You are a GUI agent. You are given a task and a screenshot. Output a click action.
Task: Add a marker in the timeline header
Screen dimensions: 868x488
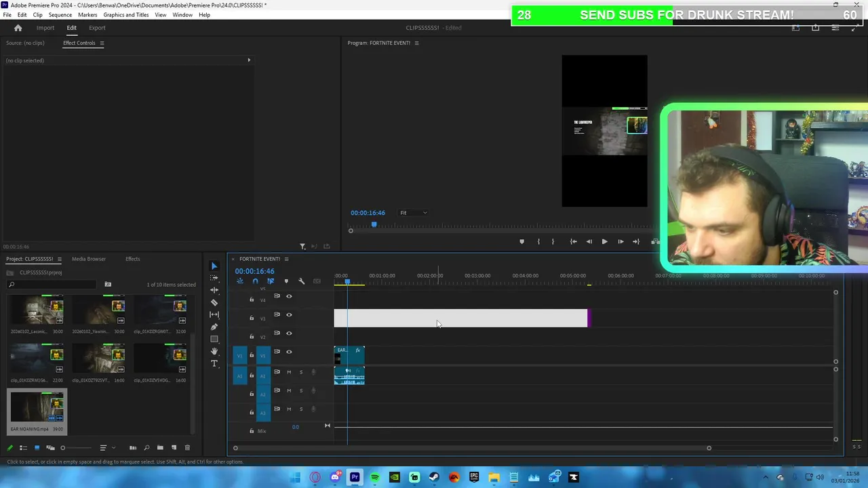[x=286, y=281]
